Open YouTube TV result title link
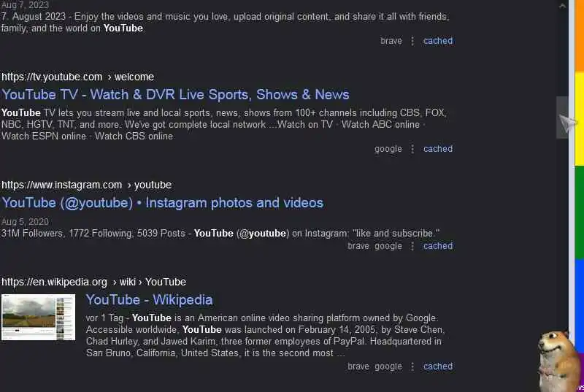 coord(175,95)
